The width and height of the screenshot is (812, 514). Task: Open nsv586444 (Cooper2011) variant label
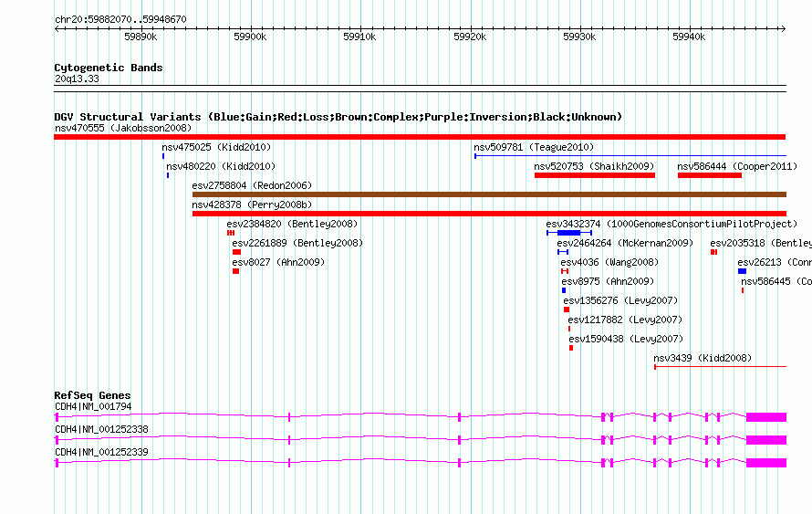pyautogui.click(x=737, y=166)
